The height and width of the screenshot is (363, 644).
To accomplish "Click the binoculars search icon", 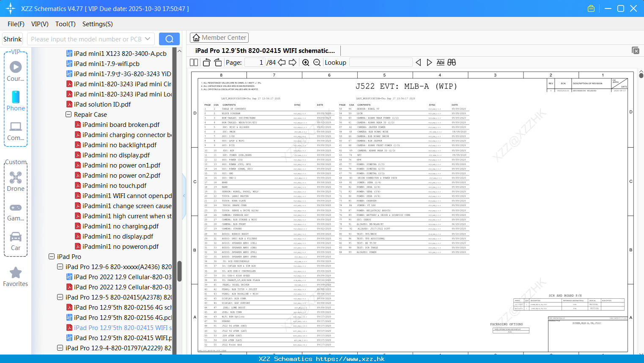I will (x=452, y=63).
